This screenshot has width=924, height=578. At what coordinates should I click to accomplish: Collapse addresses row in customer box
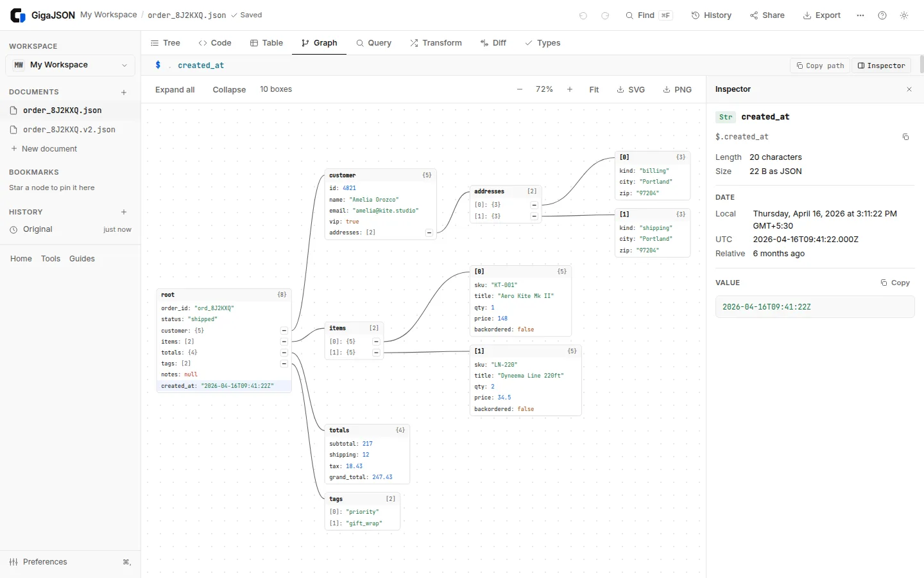pyautogui.click(x=429, y=232)
